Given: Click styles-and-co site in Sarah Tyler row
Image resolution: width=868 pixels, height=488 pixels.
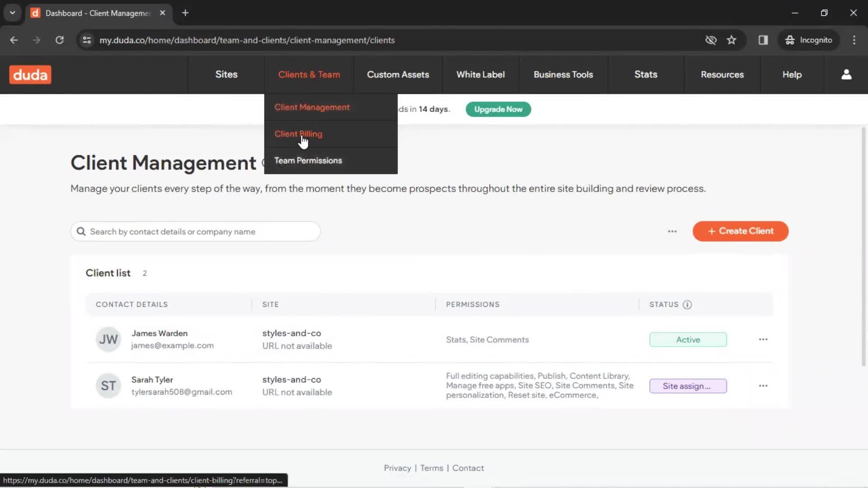Looking at the screenshot, I should tap(292, 380).
